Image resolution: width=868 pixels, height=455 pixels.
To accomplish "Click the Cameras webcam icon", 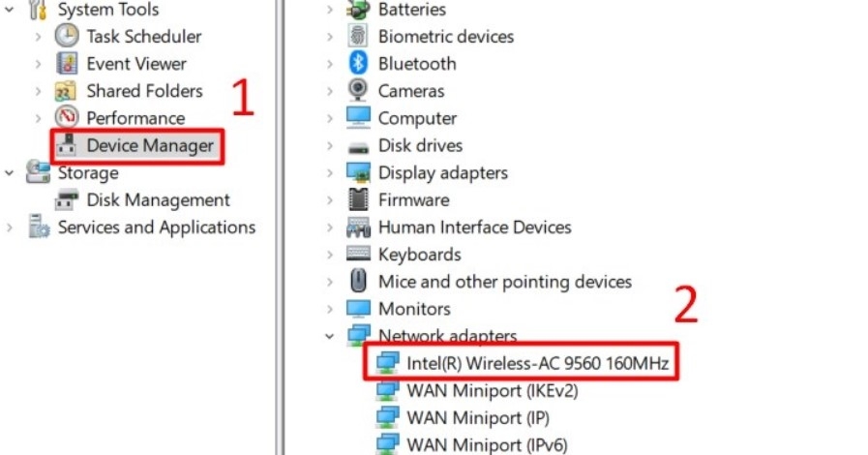I will tap(359, 91).
